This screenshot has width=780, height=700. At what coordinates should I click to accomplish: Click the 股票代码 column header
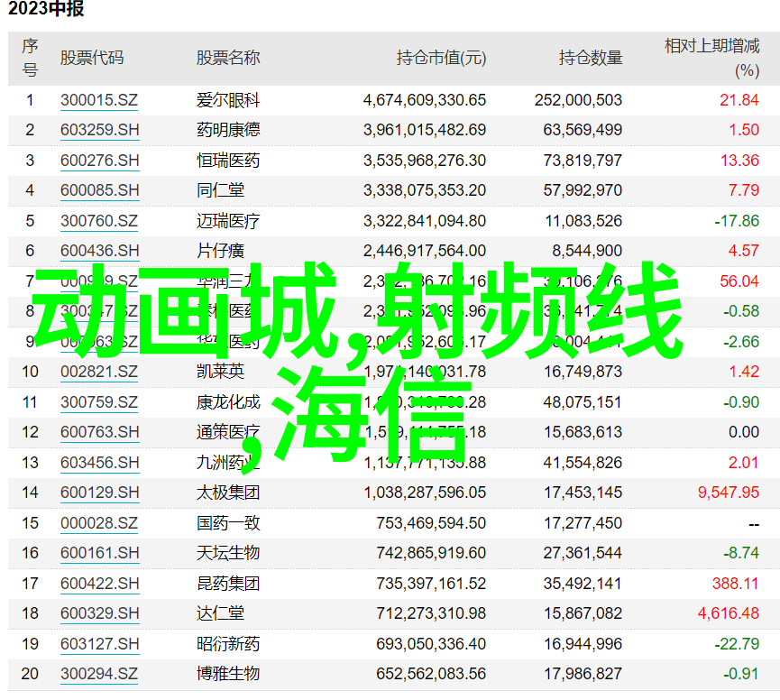click(92, 59)
